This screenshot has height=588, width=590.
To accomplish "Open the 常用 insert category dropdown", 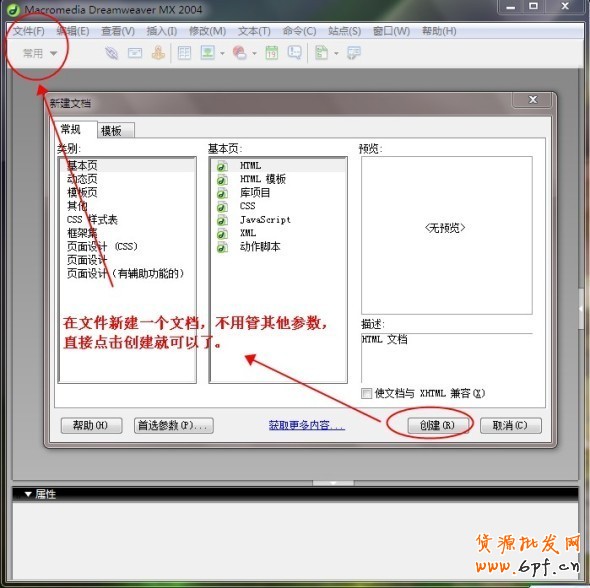I will [40, 53].
